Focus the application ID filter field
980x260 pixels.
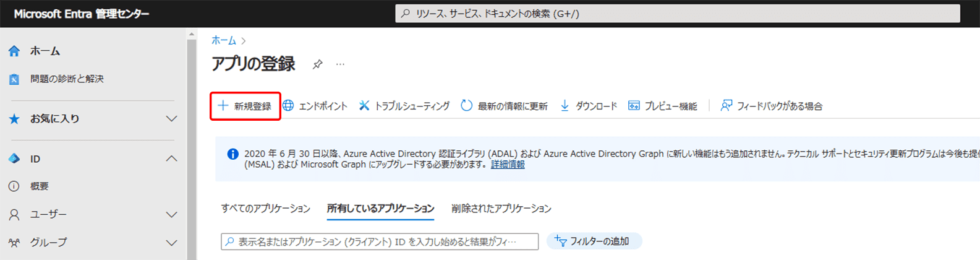[x=380, y=241]
